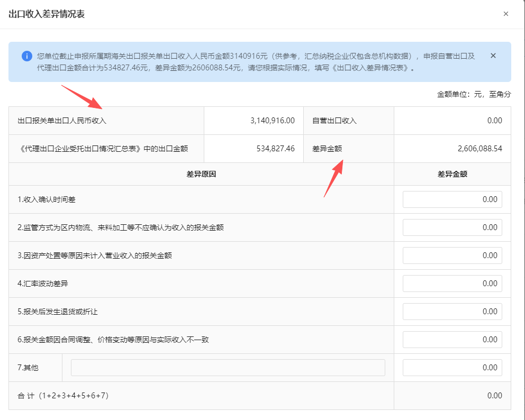Edit the 汇率波动差异 amount field
525x420 pixels.
pos(452,284)
